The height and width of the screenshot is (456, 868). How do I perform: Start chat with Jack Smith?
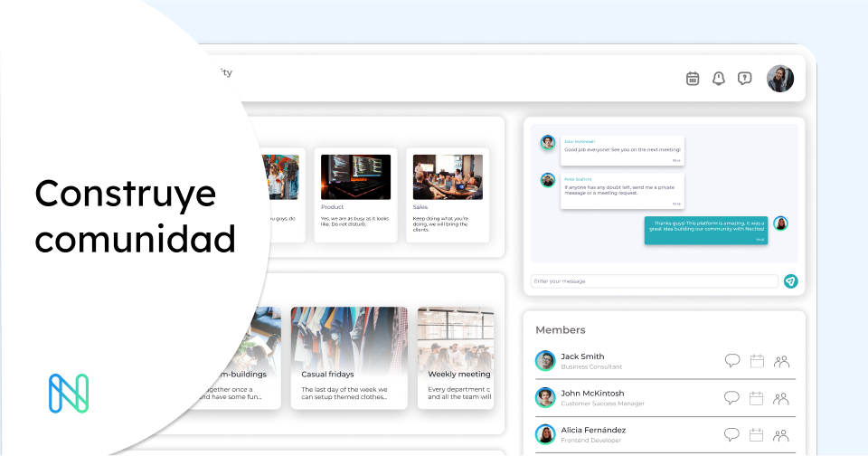click(x=732, y=361)
